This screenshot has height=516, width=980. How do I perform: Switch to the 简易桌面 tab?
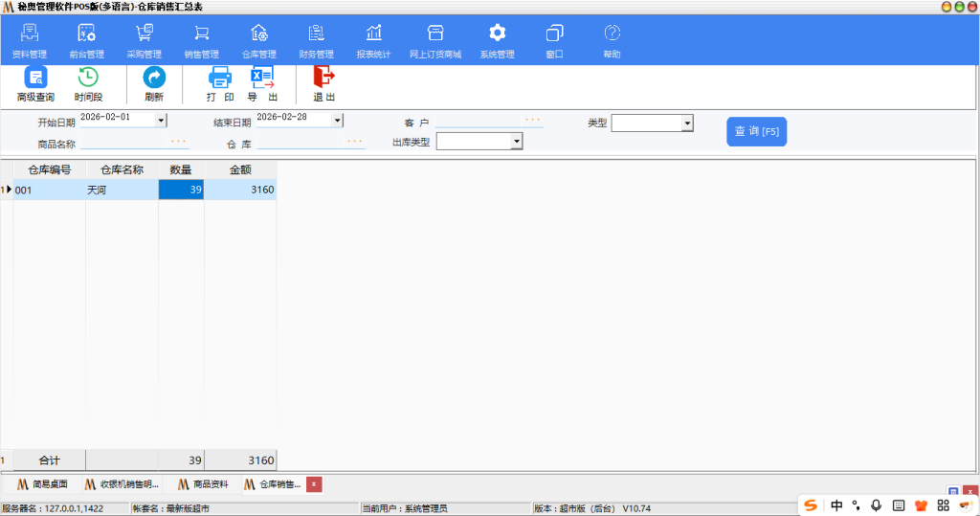click(x=42, y=484)
